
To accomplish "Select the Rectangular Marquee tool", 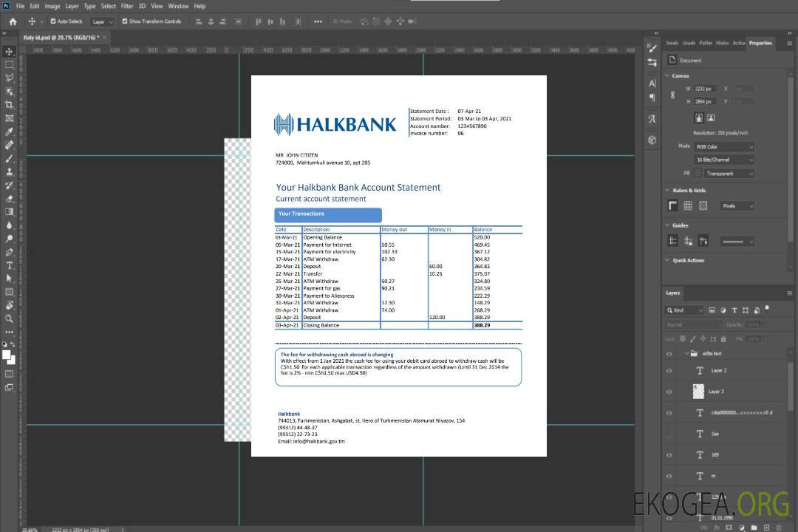I will point(9,65).
